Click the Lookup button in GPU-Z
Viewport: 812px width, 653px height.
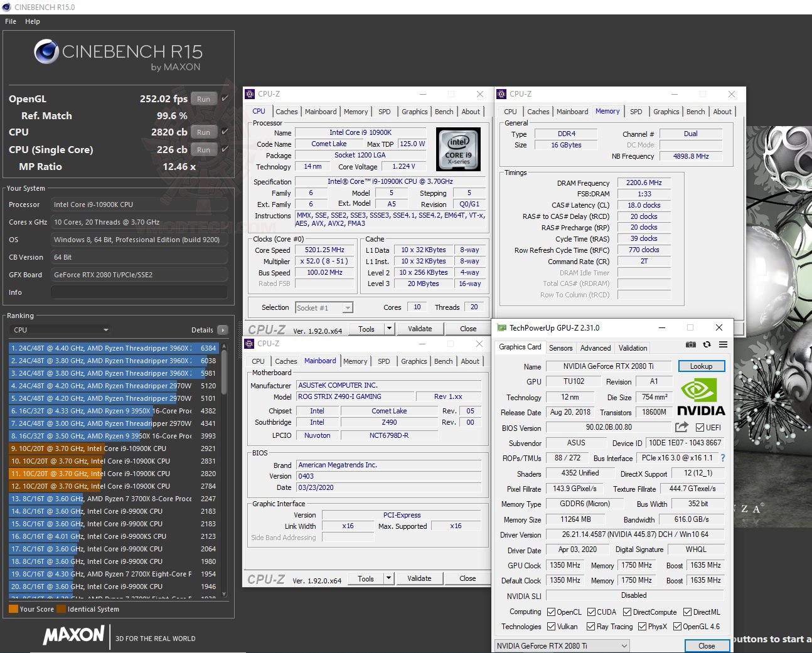(701, 366)
